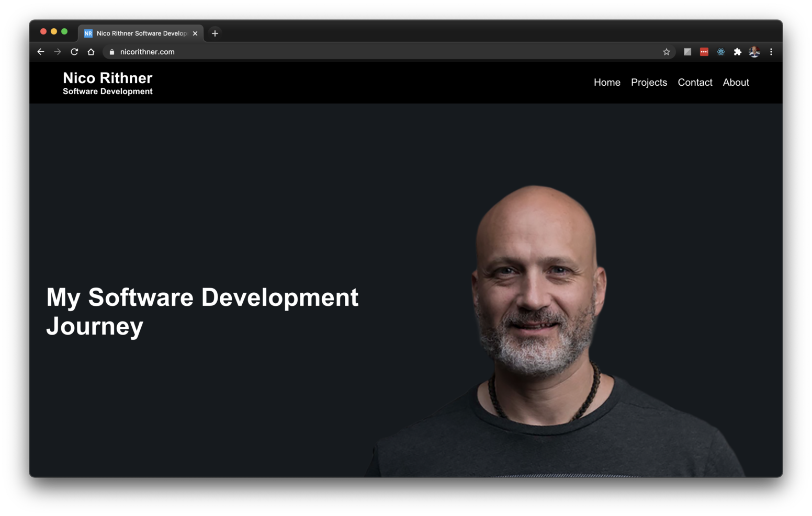View site security via the padlock
The image size is (812, 516).
click(111, 51)
